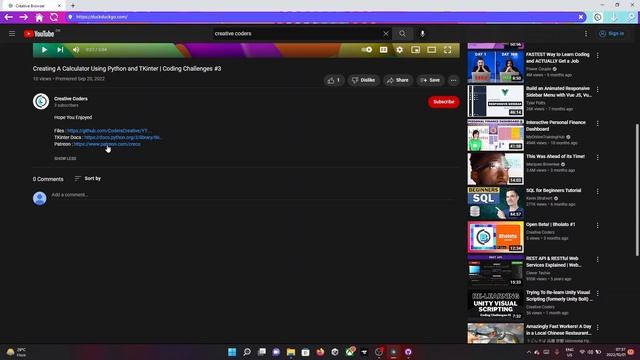This screenshot has width=640, height=360.
Task: Save the video to a playlist
Action: 430,80
